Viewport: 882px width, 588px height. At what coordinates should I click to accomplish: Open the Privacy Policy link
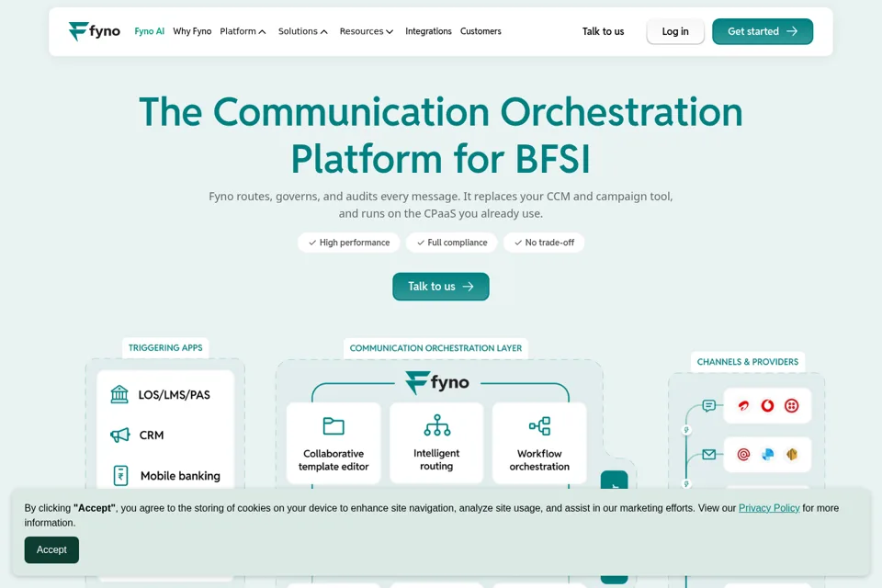click(x=769, y=508)
